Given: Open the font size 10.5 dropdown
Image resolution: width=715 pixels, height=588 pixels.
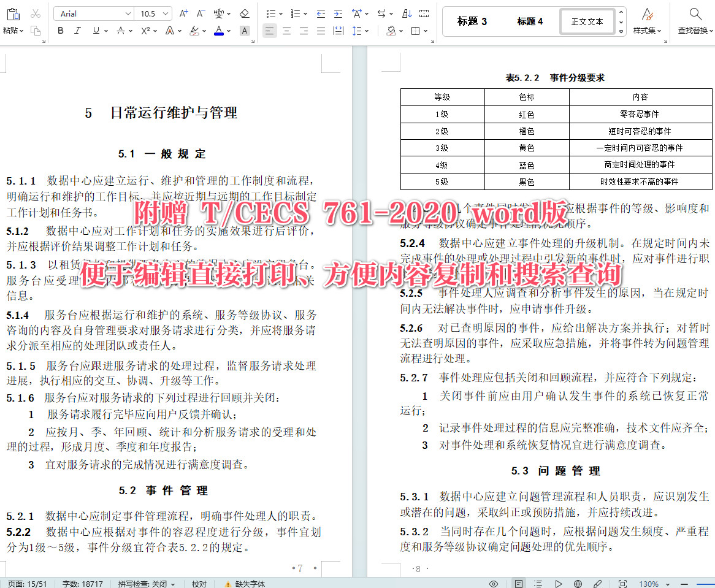Looking at the screenshot, I should (153, 13).
